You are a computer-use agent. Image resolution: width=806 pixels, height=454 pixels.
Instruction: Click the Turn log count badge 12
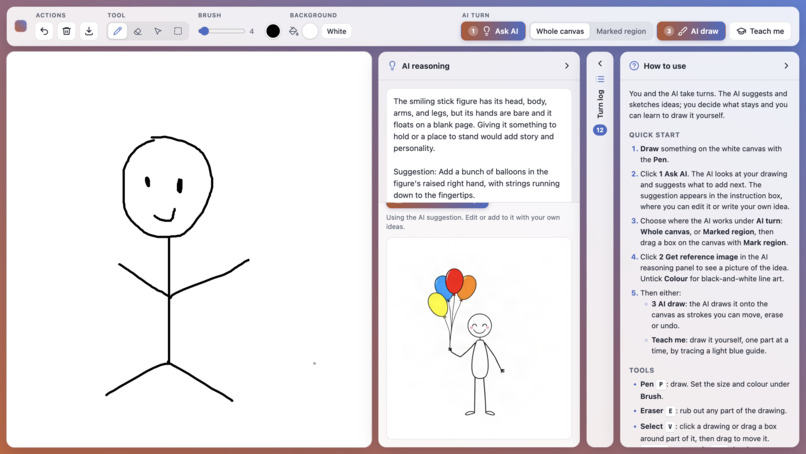coord(600,130)
